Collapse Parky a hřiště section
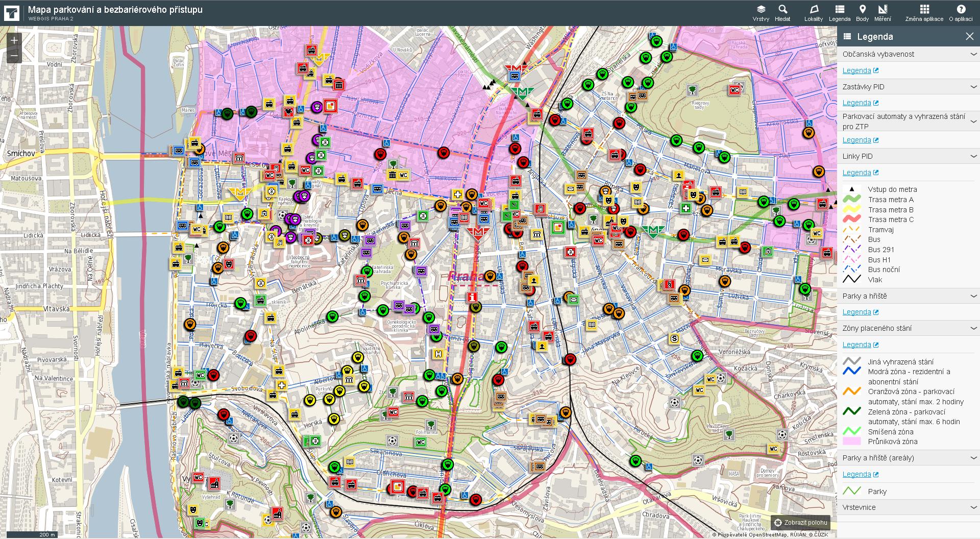The image size is (980, 539). pos(909,296)
